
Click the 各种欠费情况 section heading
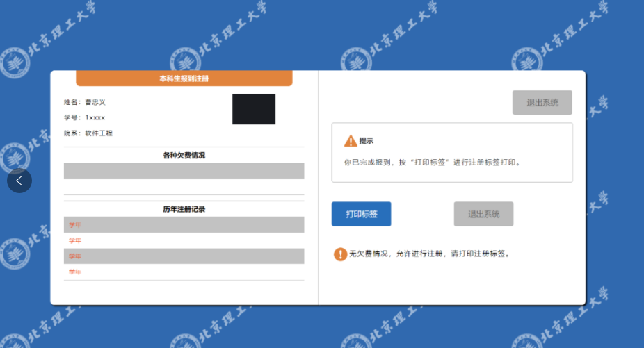(184, 155)
